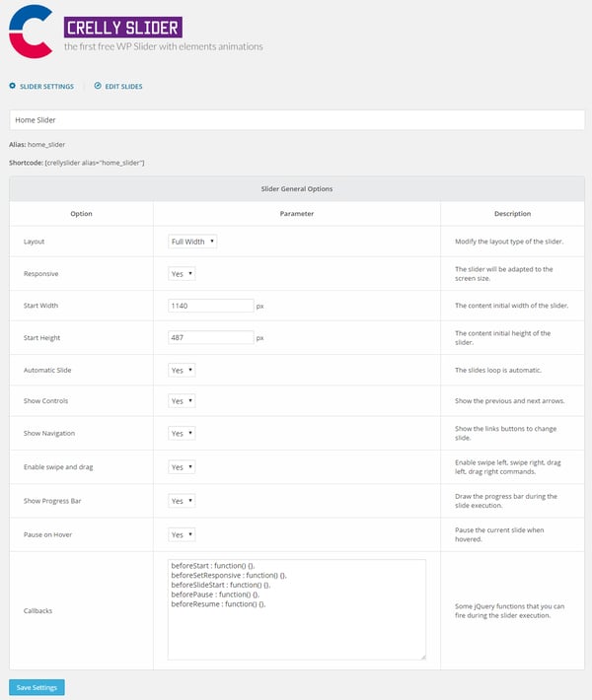Click the Crelly Slider title banner

(x=122, y=28)
